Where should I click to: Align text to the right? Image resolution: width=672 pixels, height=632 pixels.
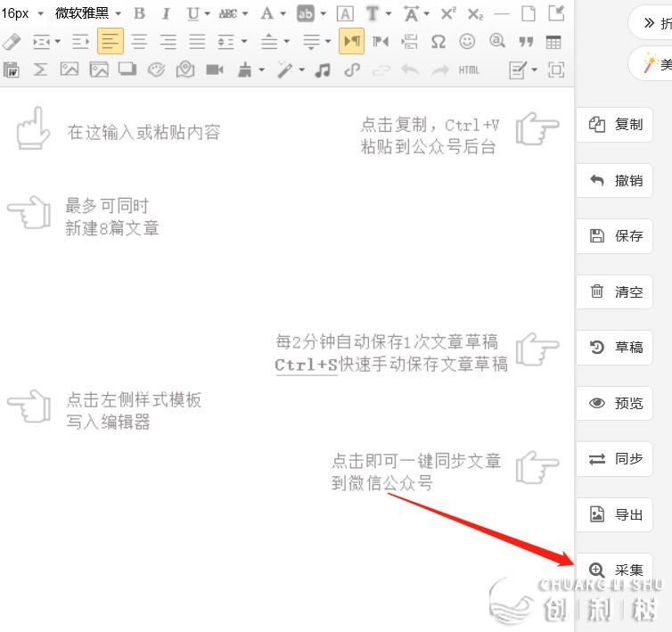point(168,42)
